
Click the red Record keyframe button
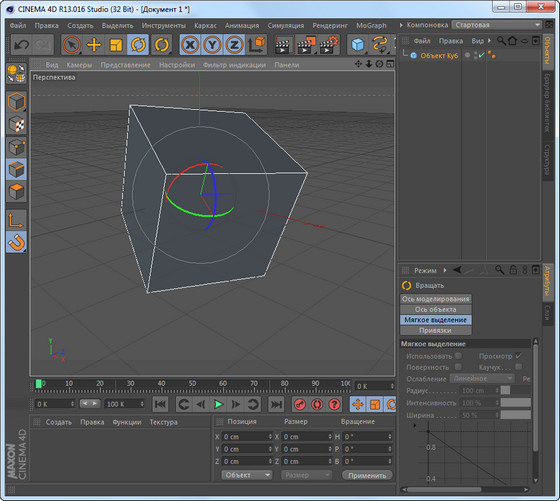(x=300, y=405)
